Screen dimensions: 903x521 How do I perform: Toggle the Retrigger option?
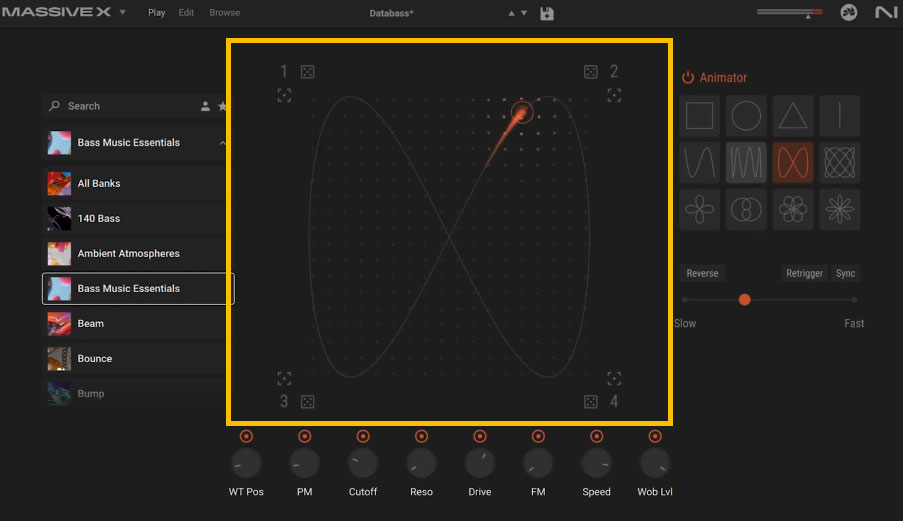point(804,273)
